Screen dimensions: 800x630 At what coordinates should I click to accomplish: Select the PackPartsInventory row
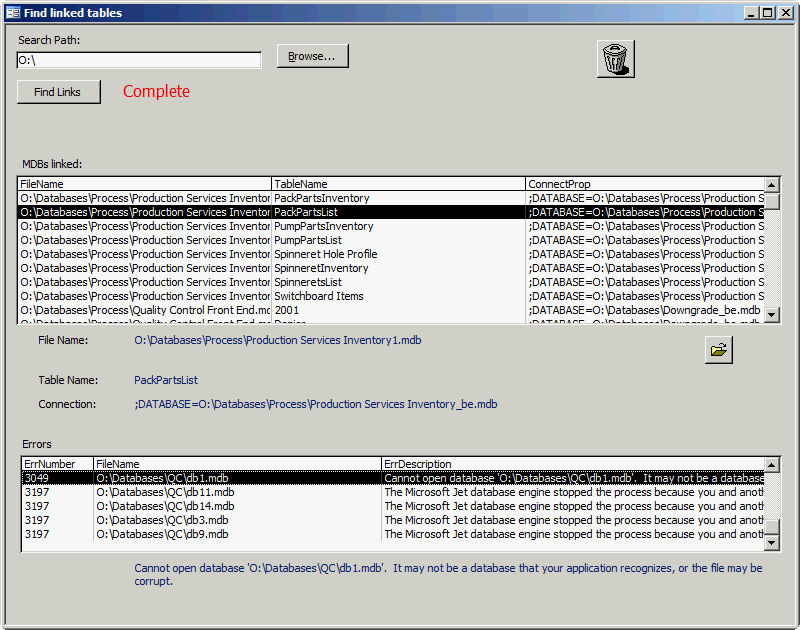coord(322,198)
